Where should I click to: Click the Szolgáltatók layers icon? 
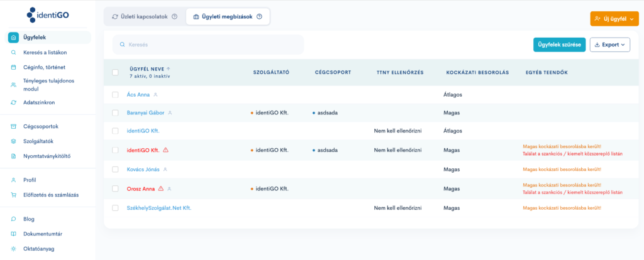(14, 141)
